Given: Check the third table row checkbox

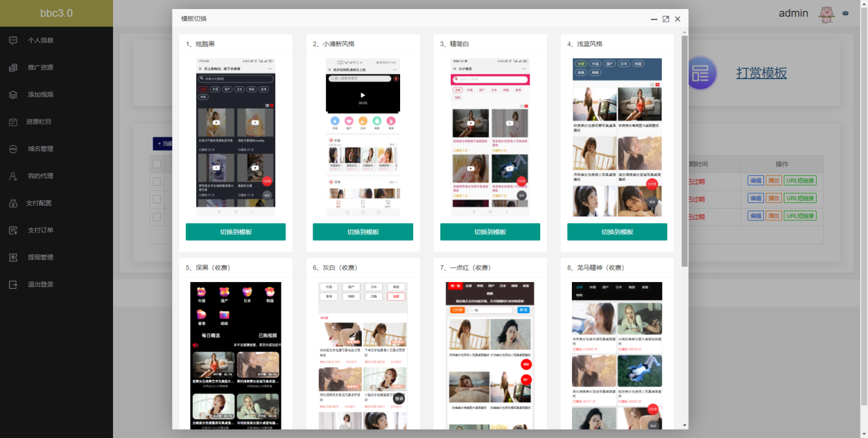Looking at the screenshot, I should (157, 216).
